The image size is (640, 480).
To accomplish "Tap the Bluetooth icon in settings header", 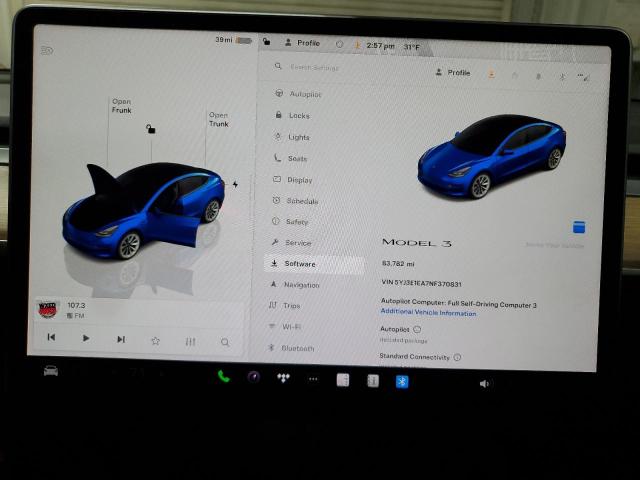I will tap(562, 76).
